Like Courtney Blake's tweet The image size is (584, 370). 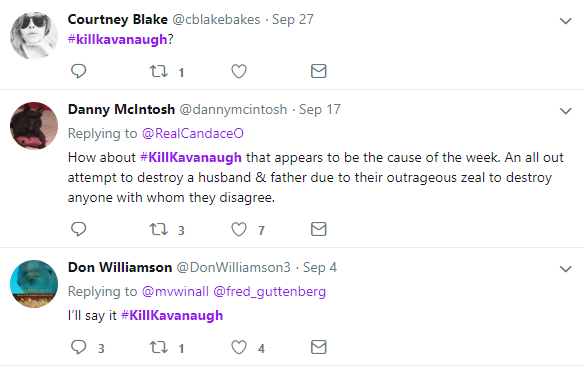coord(239,71)
